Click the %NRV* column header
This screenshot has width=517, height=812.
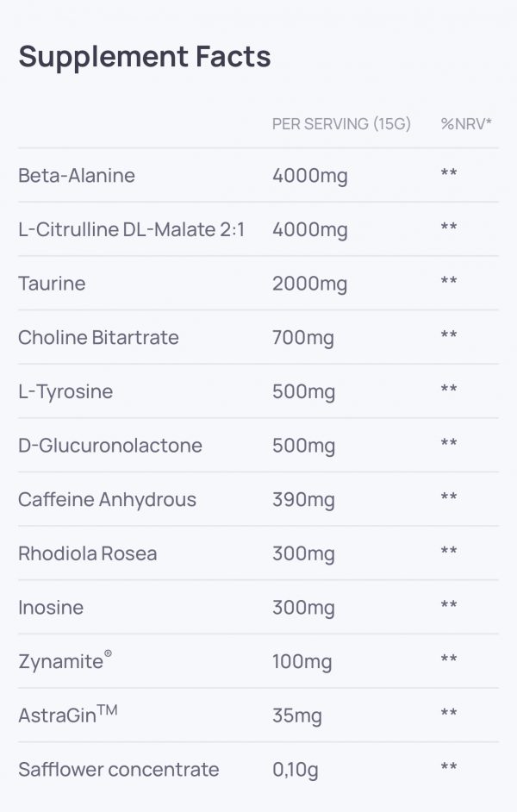(465, 124)
